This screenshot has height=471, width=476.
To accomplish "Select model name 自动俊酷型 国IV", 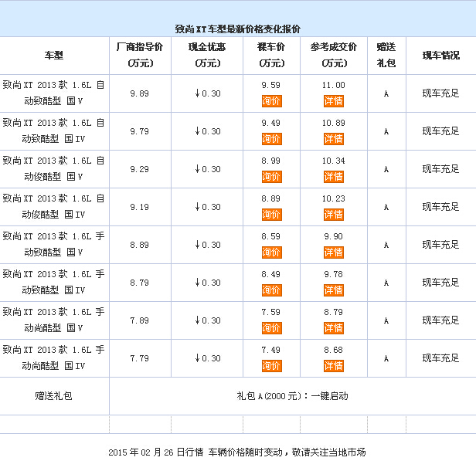I will point(53,206).
